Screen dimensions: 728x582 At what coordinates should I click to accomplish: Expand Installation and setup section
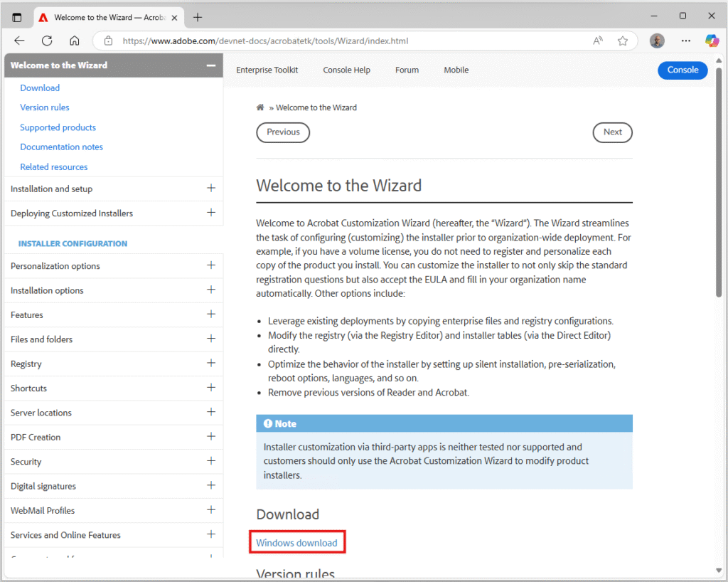[x=210, y=189]
